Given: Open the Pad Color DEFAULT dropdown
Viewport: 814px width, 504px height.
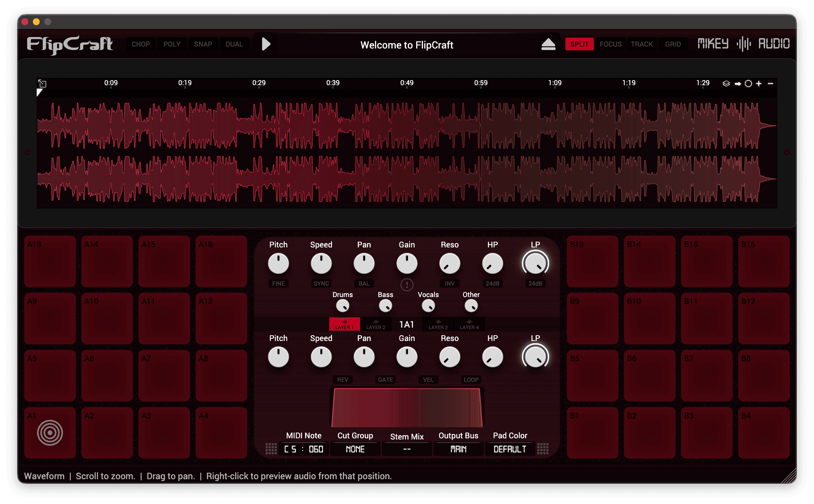Looking at the screenshot, I should coord(510,449).
